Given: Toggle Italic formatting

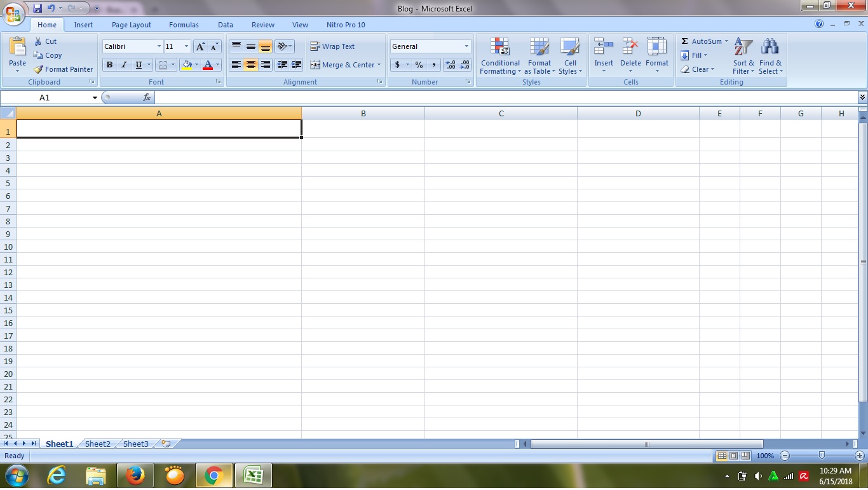Looking at the screenshot, I should [124, 65].
